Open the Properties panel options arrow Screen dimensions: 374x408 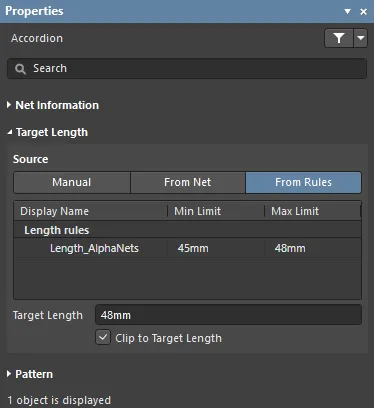[x=347, y=12]
